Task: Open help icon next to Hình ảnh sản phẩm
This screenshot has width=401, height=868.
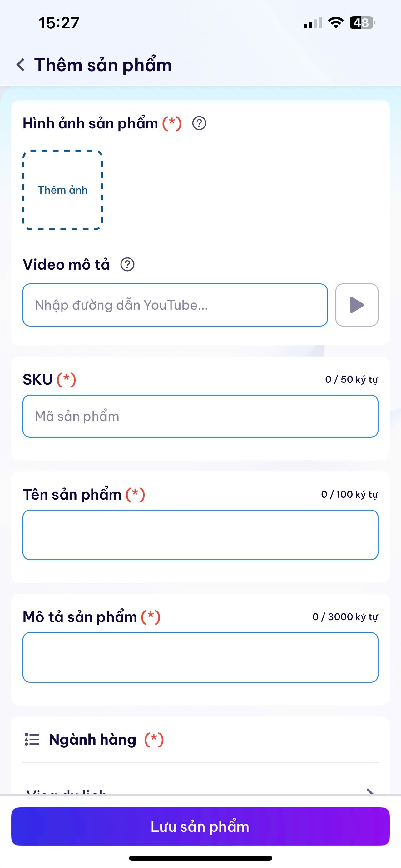Action: point(199,123)
